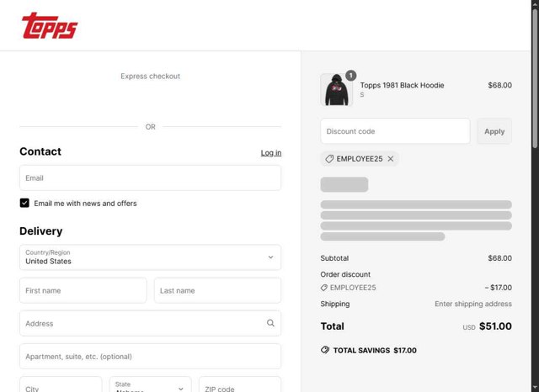Click the ZIP code field

[x=240, y=387]
